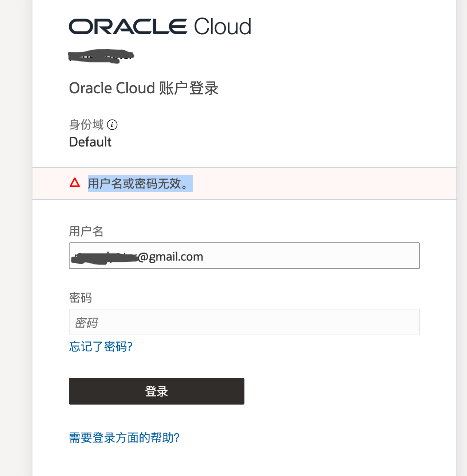Click the empty right end of the username field

tap(364, 256)
